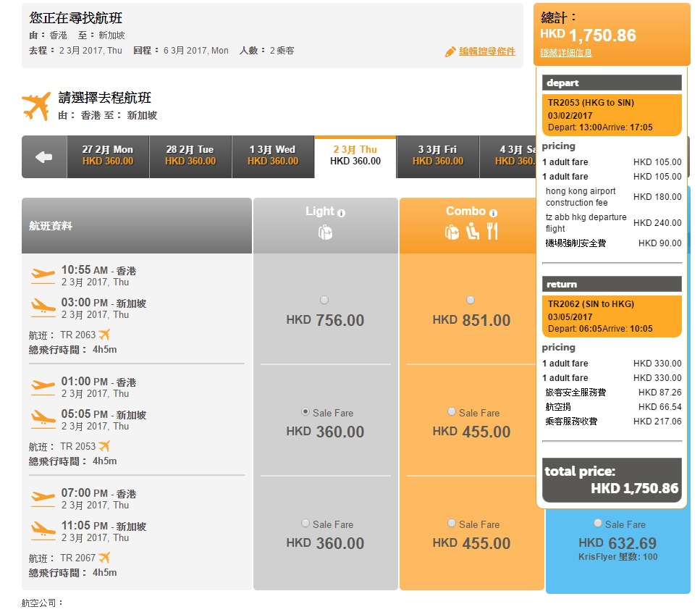Click the info icon next to Combo
The width and height of the screenshot is (700, 612).
click(493, 213)
